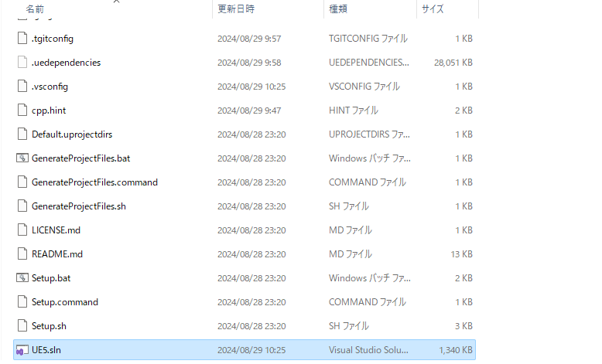Click the date 2024/08/29 9:47
602x364 pixels.
click(249, 111)
